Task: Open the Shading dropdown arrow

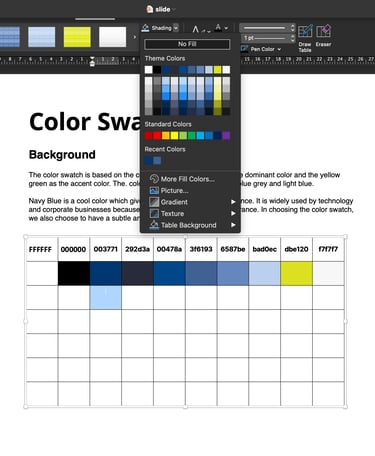Action: [x=176, y=28]
